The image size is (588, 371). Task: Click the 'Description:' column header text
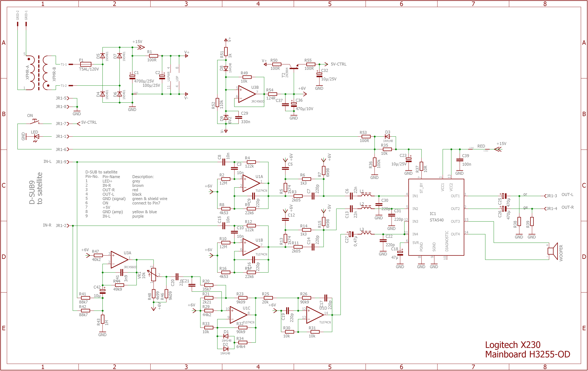click(143, 177)
